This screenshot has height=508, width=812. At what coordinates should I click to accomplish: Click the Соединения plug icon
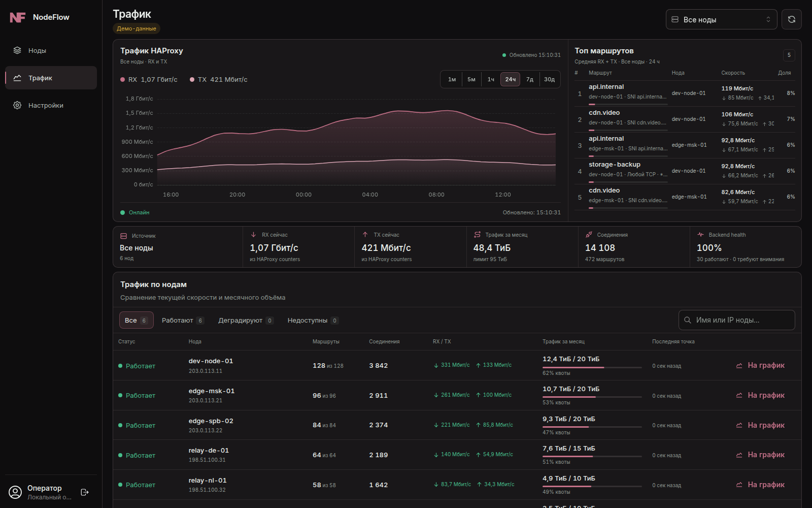[589, 235]
